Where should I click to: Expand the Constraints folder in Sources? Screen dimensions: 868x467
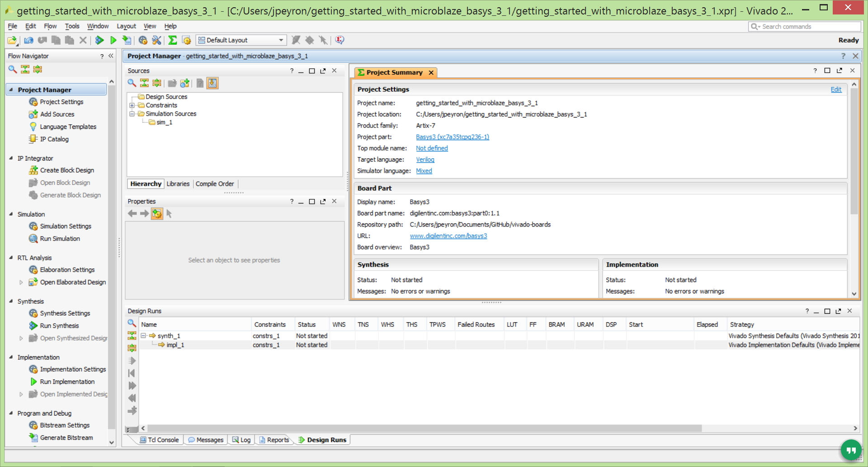point(132,105)
